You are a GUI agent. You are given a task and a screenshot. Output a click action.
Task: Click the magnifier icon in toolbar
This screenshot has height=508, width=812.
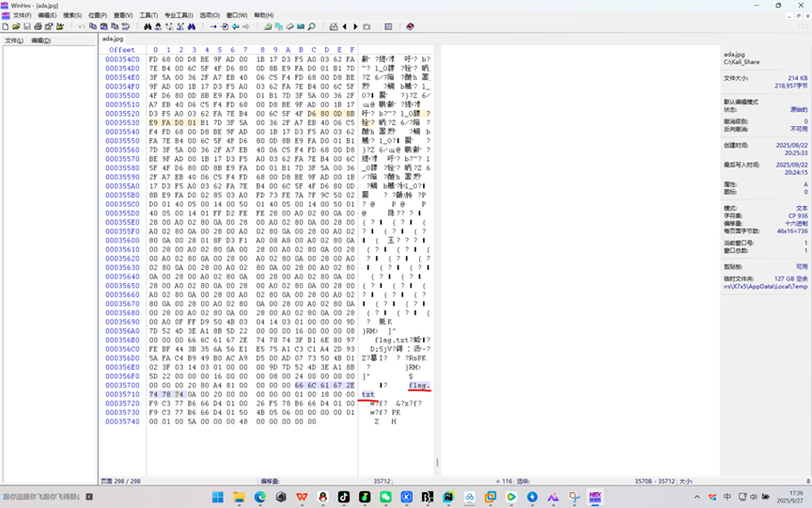312,26
